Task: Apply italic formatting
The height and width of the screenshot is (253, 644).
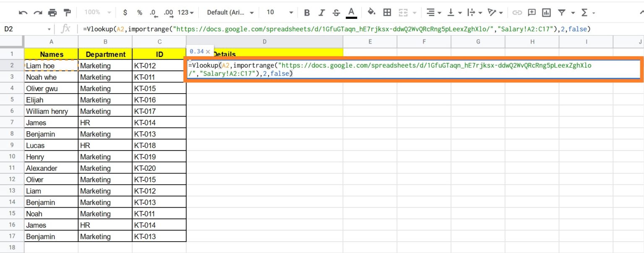Action: pos(321,13)
